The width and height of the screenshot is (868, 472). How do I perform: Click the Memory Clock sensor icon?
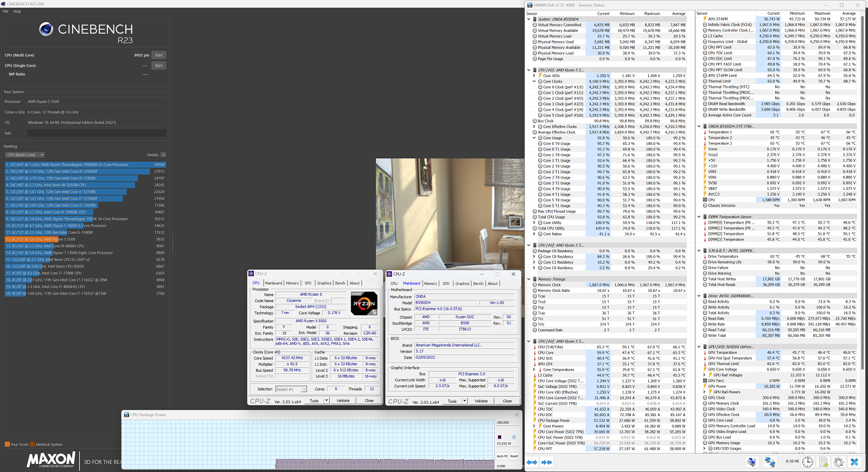tap(534, 285)
